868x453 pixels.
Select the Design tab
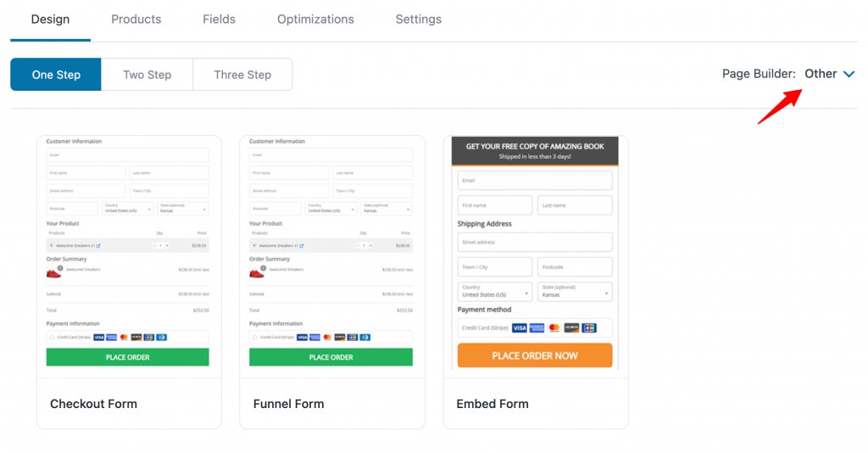50,20
